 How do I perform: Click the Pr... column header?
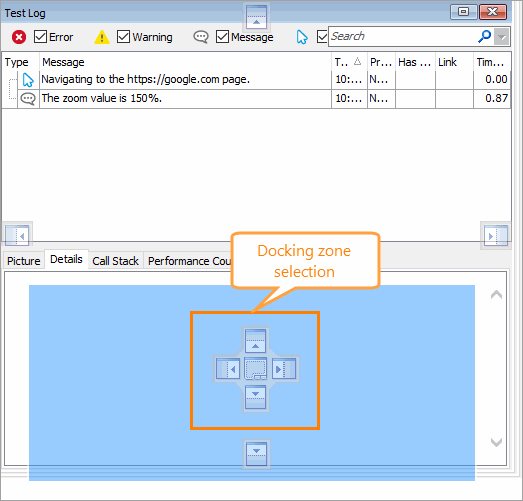pos(381,62)
